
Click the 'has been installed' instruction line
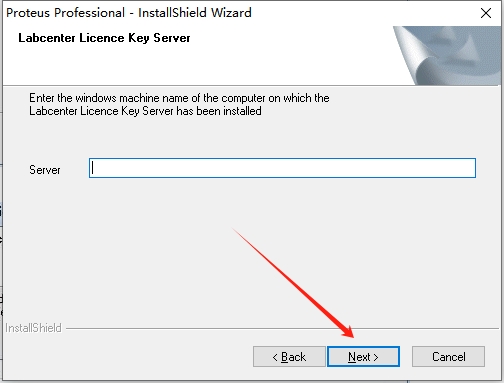click(145, 111)
